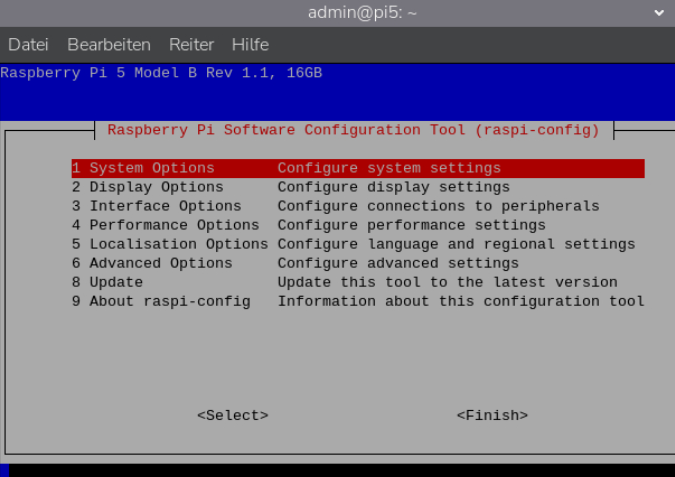
Task: Pick 4 Performance Options from the list
Action: [165, 225]
